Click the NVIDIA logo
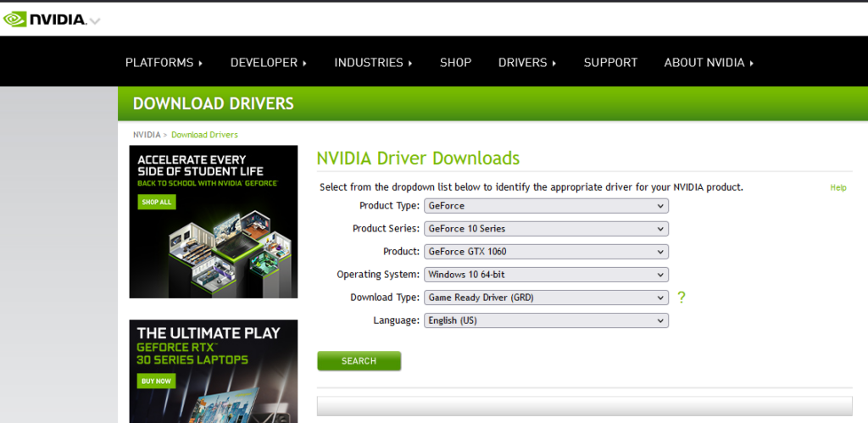The width and height of the screenshot is (868, 423). (45, 19)
